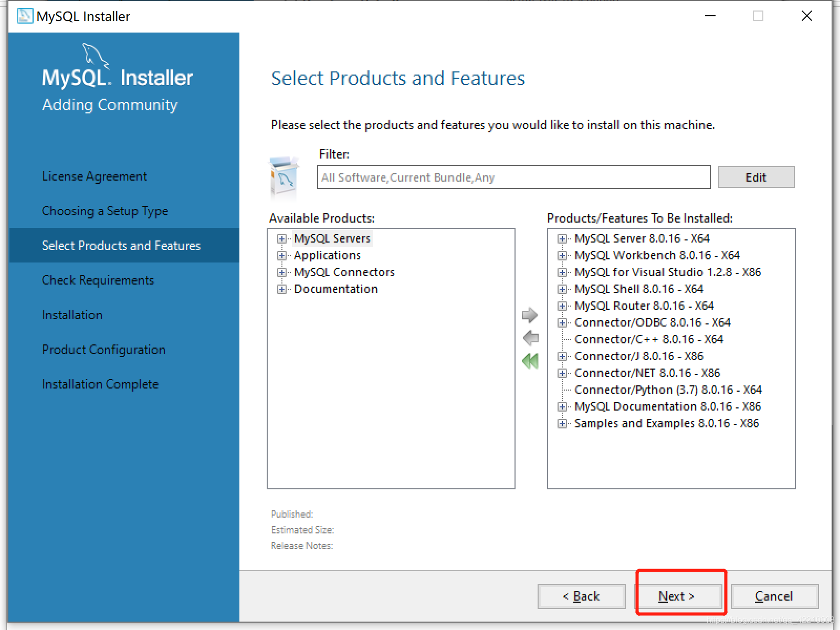Go to License Agreement step
The width and height of the screenshot is (840, 630).
click(94, 176)
